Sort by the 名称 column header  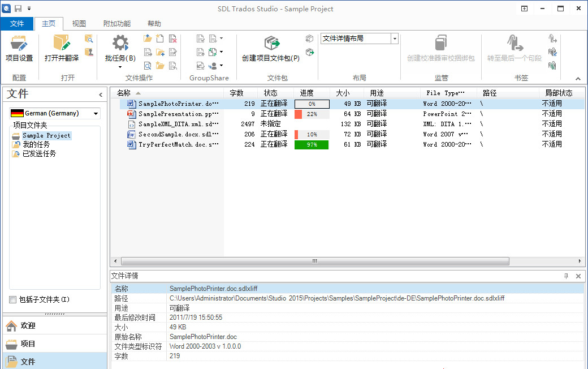tap(167, 93)
